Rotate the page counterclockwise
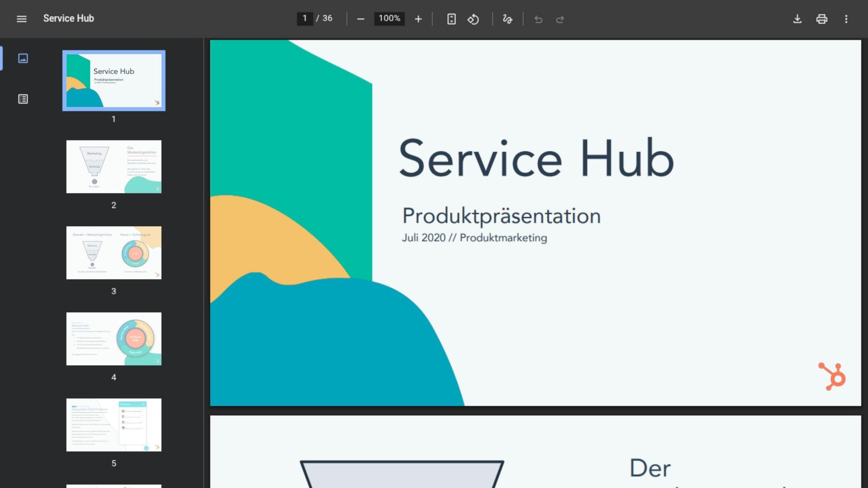Image resolution: width=868 pixels, height=488 pixels. [x=473, y=19]
